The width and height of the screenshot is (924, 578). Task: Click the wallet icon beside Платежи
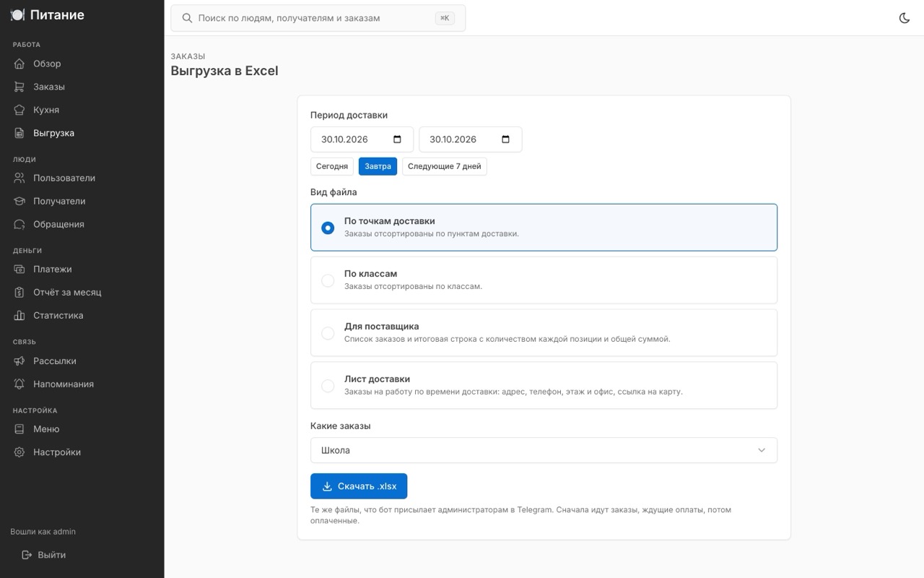click(x=19, y=269)
